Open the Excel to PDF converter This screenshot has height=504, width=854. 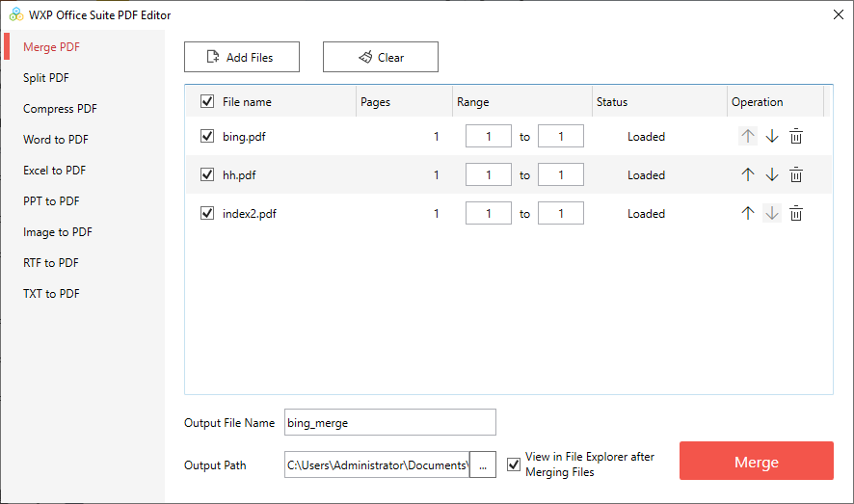coord(55,171)
